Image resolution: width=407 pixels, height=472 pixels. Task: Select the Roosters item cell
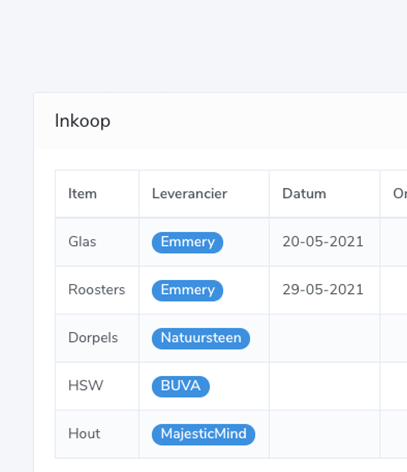click(x=97, y=290)
